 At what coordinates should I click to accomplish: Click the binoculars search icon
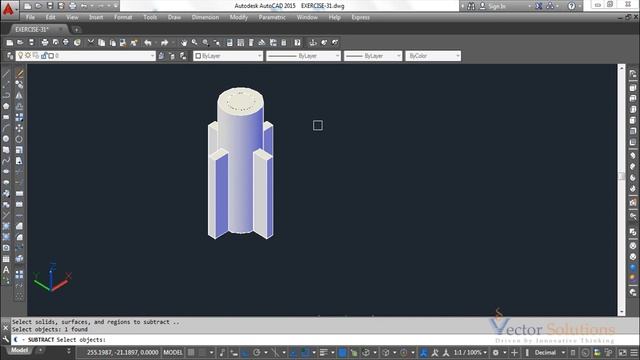471,6
